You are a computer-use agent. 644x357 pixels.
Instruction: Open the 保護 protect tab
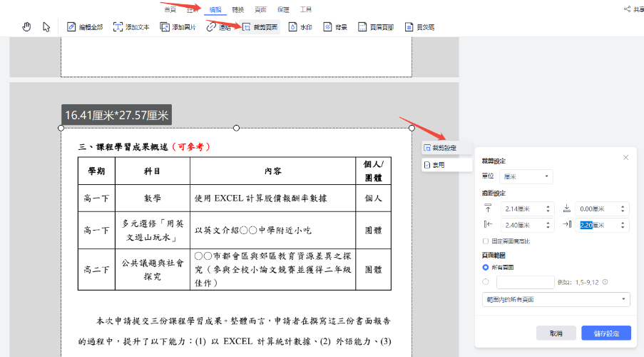pos(283,9)
